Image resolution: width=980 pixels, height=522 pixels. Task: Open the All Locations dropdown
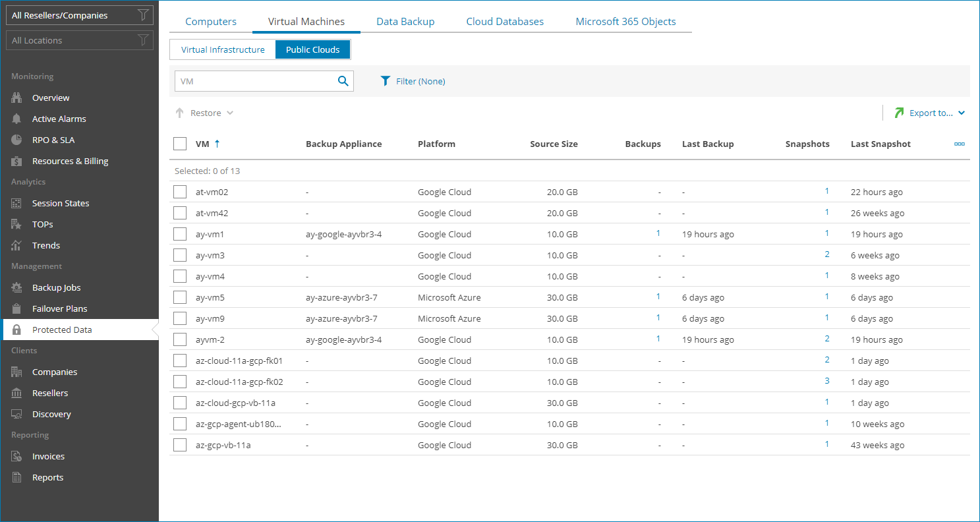80,40
